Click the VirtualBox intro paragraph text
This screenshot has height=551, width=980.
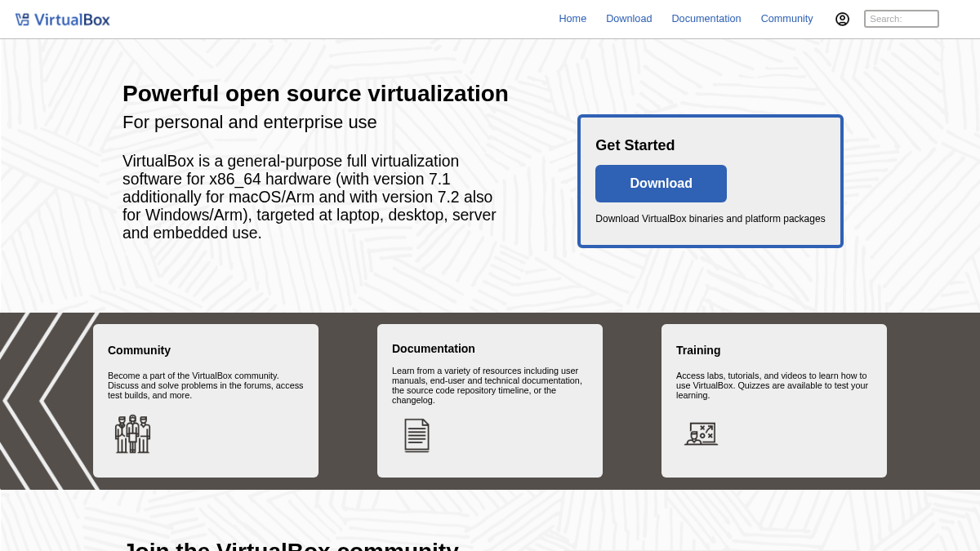(310, 197)
